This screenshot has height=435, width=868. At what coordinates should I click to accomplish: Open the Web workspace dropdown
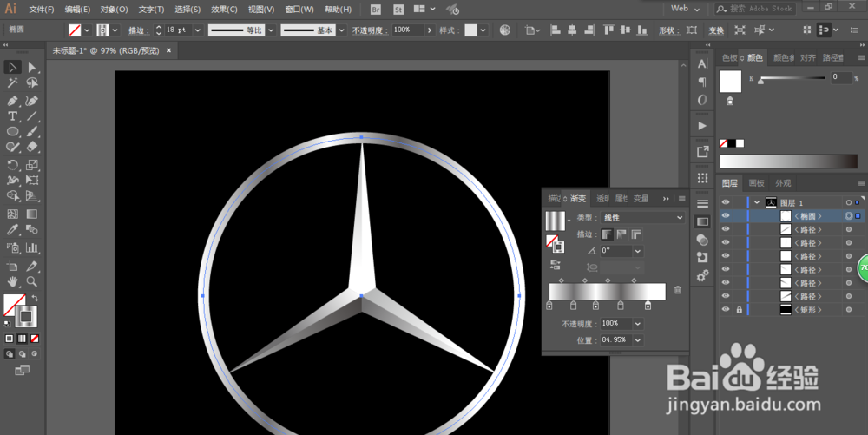686,9
